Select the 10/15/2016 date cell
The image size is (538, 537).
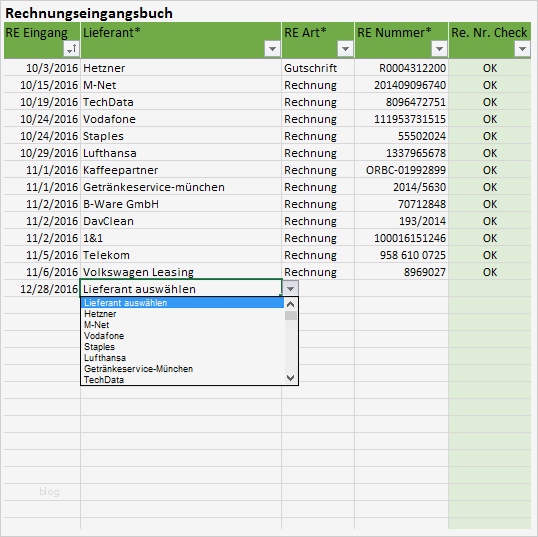tap(42, 85)
